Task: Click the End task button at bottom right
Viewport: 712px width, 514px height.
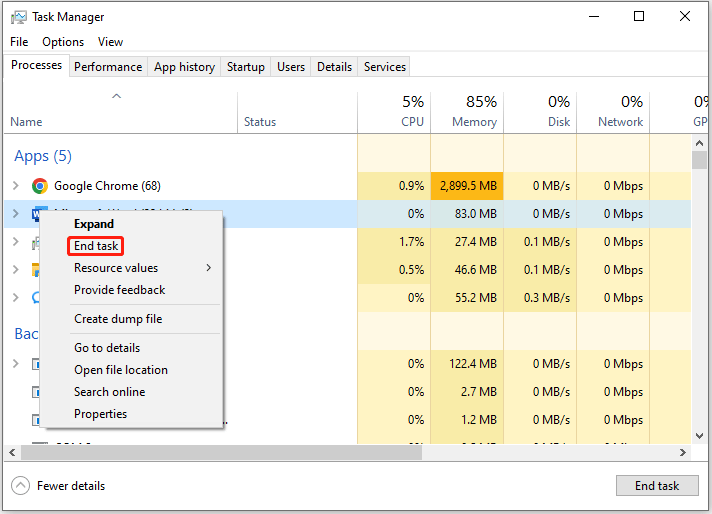Action: 657,486
